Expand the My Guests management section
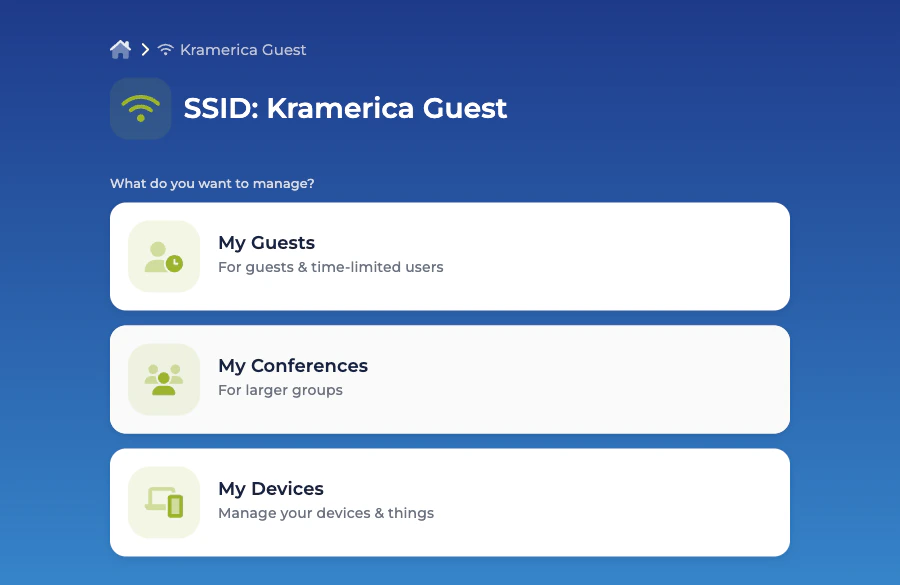 point(450,255)
